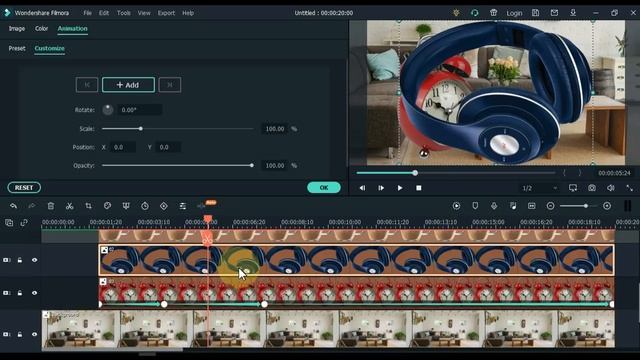This screenshot has height=360, width=640.
Task: Open the Edit menu
Action: click(x=104, y=13)
